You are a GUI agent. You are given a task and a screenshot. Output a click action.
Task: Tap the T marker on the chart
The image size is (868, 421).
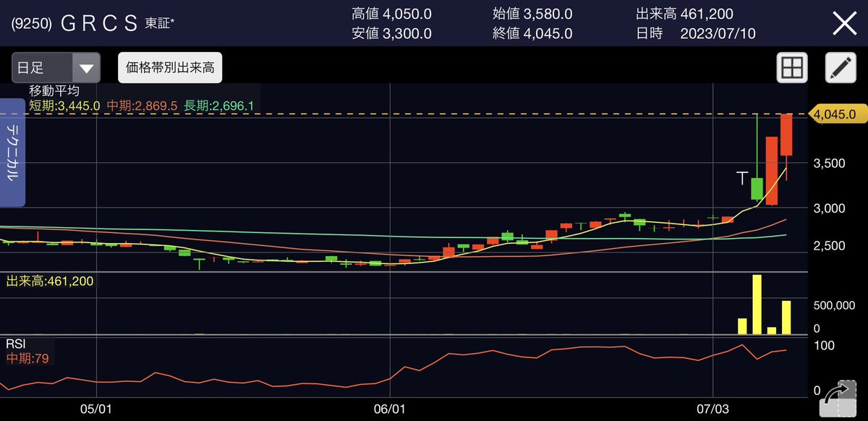click(741, 178)
